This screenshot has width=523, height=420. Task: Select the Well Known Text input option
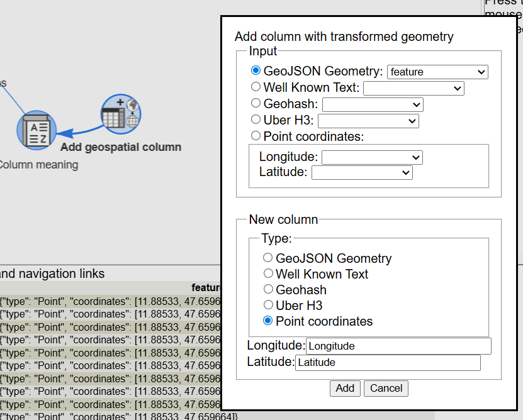click(256, 87)
